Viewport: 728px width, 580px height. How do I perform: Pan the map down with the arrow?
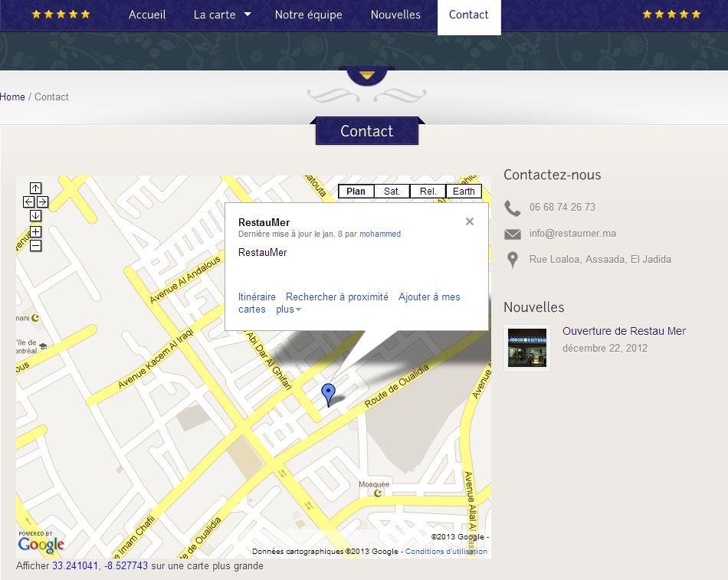point(36,216)
